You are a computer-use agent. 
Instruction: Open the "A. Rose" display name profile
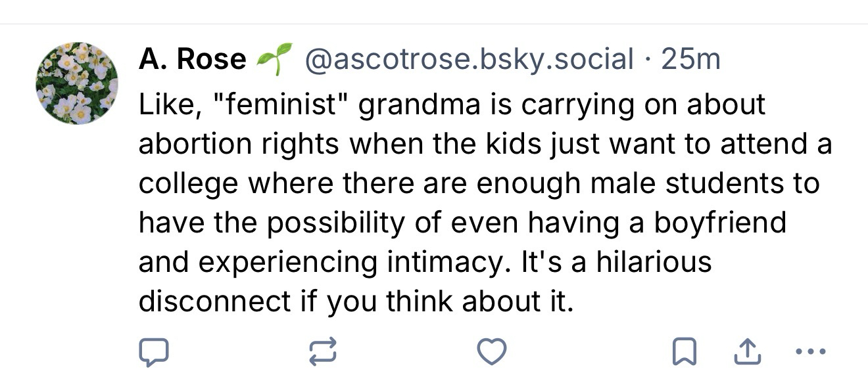tap(192, 60)
